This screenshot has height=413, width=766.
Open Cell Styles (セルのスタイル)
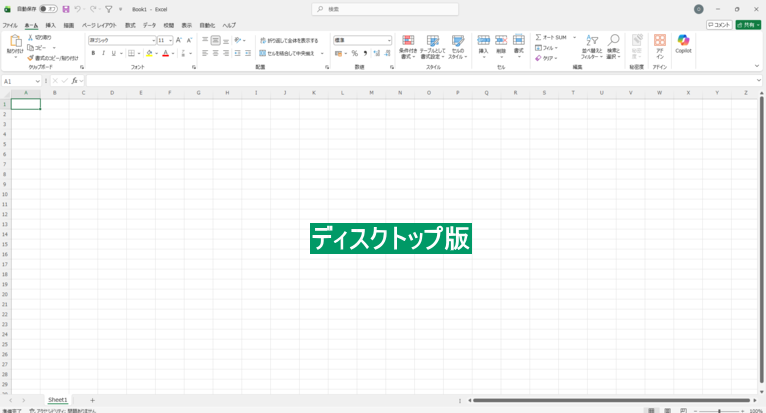point(458,47)
